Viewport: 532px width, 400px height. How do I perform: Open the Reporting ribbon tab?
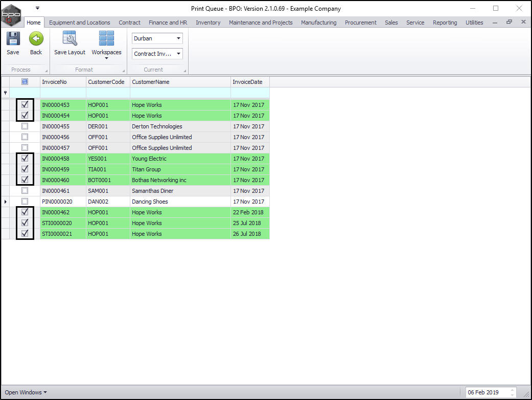(445, 23)
